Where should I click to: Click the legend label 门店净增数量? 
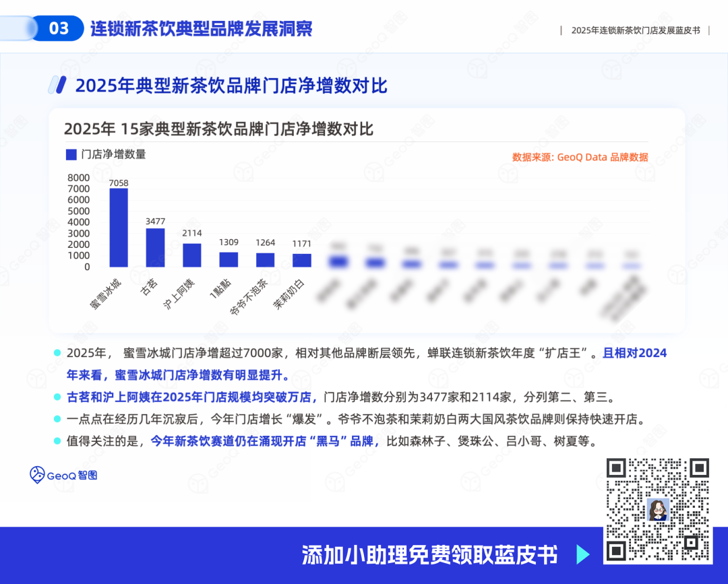[x=113, y=154]
